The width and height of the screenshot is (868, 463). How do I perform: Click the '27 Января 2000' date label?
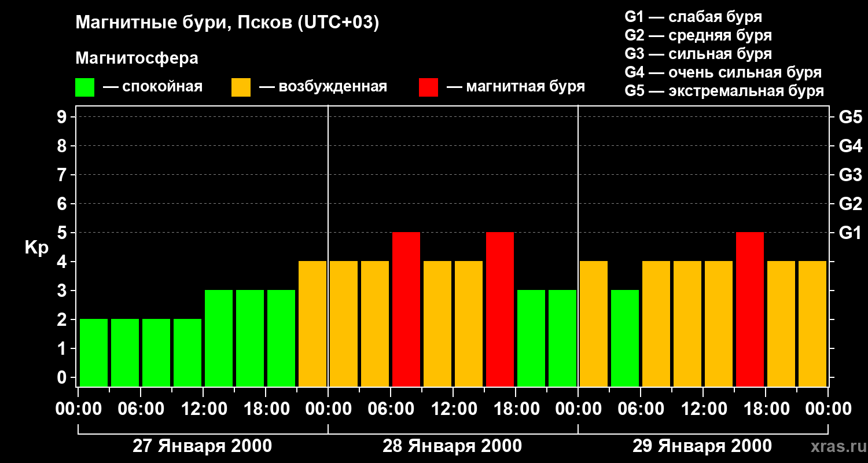click(x=202, y=446)
